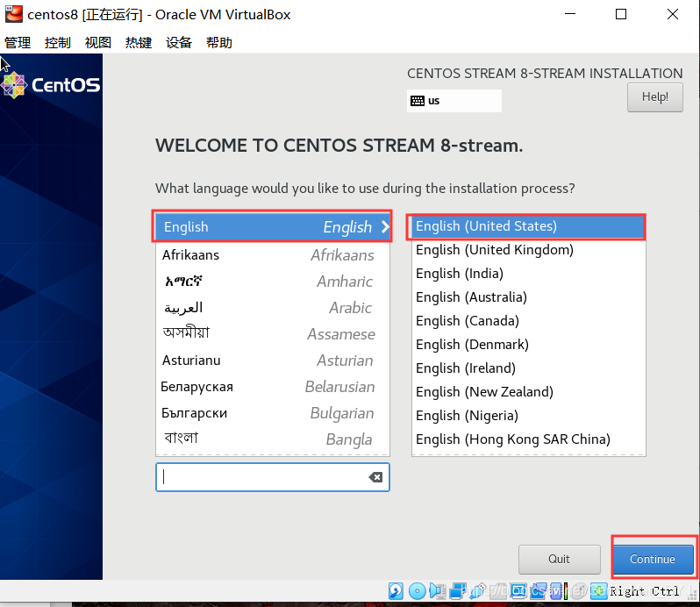Open the 帮助 menu
This screenshot has height=607, width=700.
pyautogui.click(x=218, y=43)
